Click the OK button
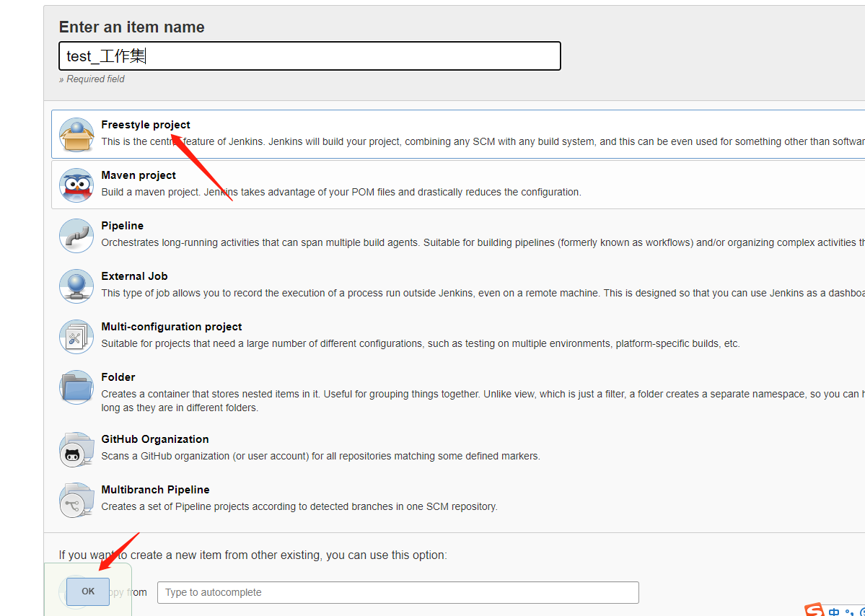865x616 pixels. (x=88, y=591)
